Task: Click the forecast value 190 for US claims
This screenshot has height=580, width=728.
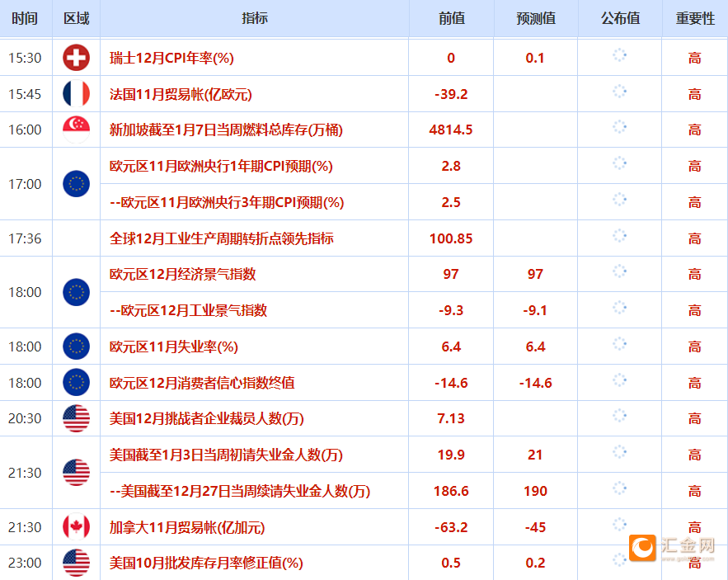Action: [x=534, y=491]
